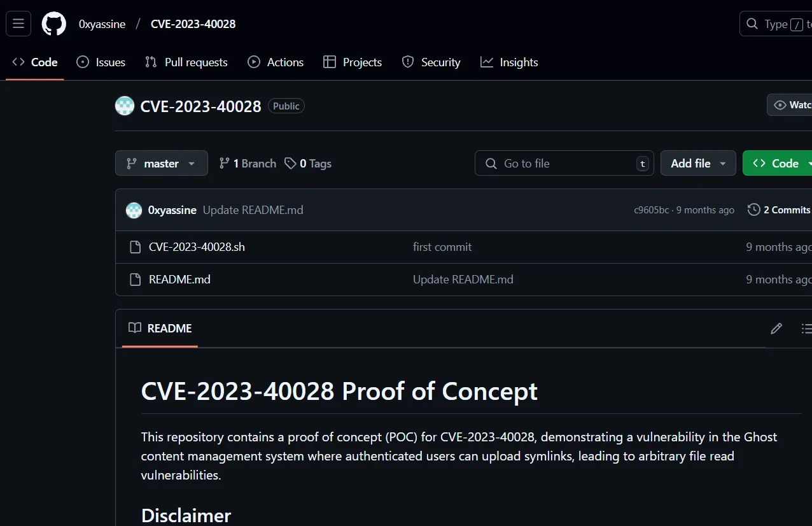The image size is (812, 526).
Task: Open the green Code dropdown button
Action: [x=778, y=163]
